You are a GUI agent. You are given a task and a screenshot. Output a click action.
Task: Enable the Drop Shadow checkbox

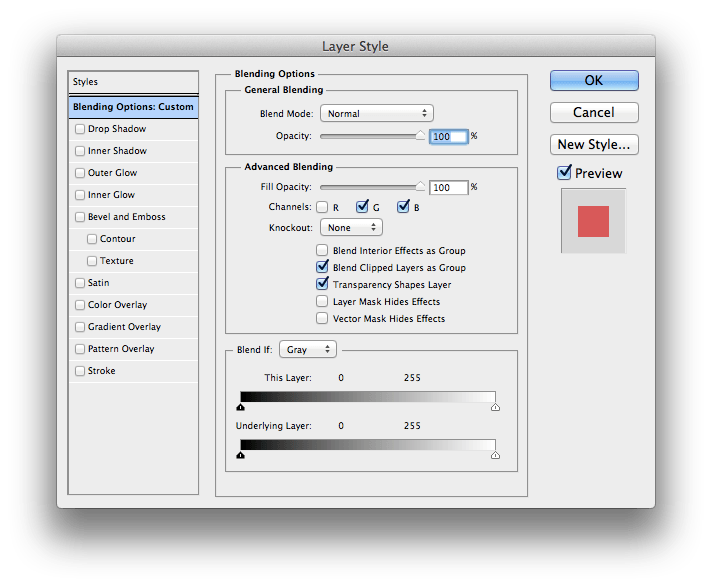click(x=80, y=129)
